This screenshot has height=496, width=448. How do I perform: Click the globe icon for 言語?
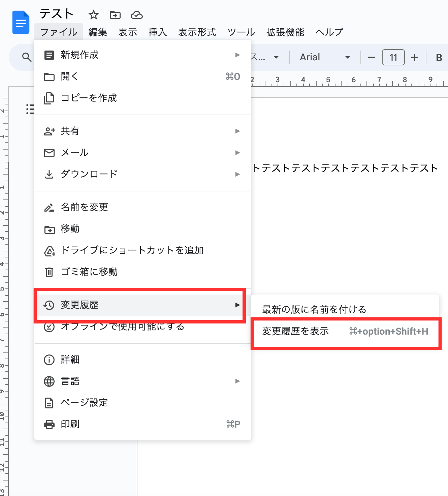tap(49, 381)
